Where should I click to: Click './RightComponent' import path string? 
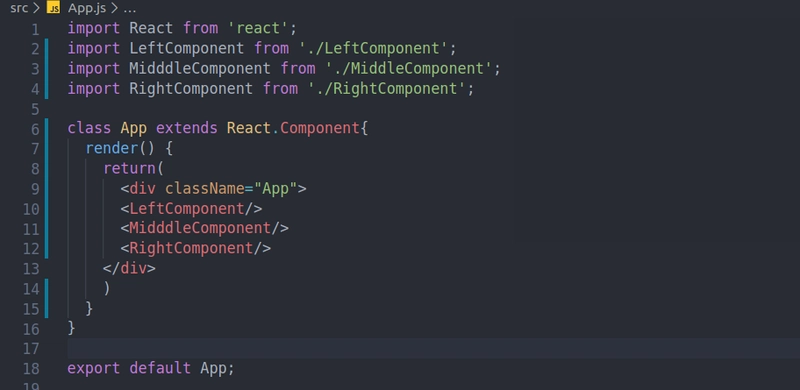coord(386,88)
